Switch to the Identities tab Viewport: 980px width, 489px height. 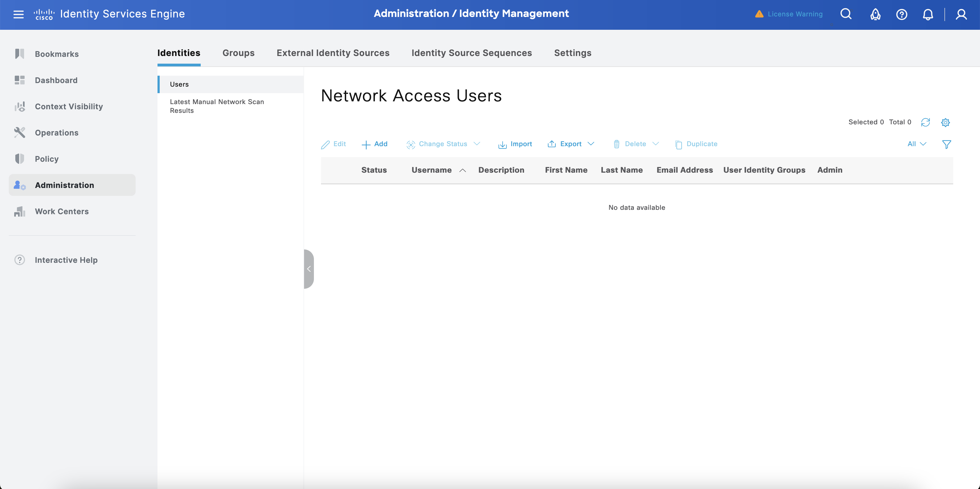179,53
